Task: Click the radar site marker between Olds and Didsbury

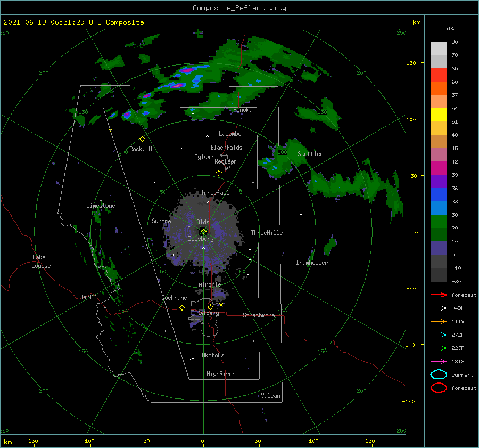Action: [203, 232]
